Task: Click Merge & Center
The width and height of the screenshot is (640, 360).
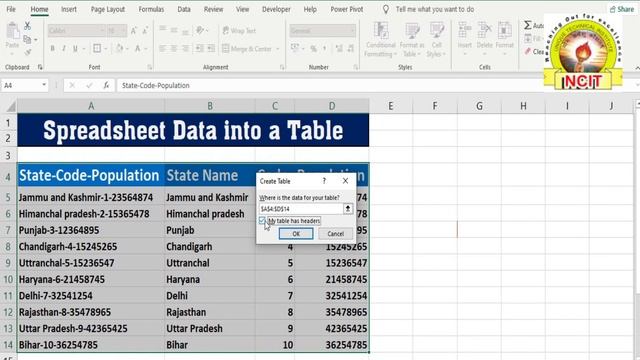Action: pyautogui.click(x=247, y=49)
